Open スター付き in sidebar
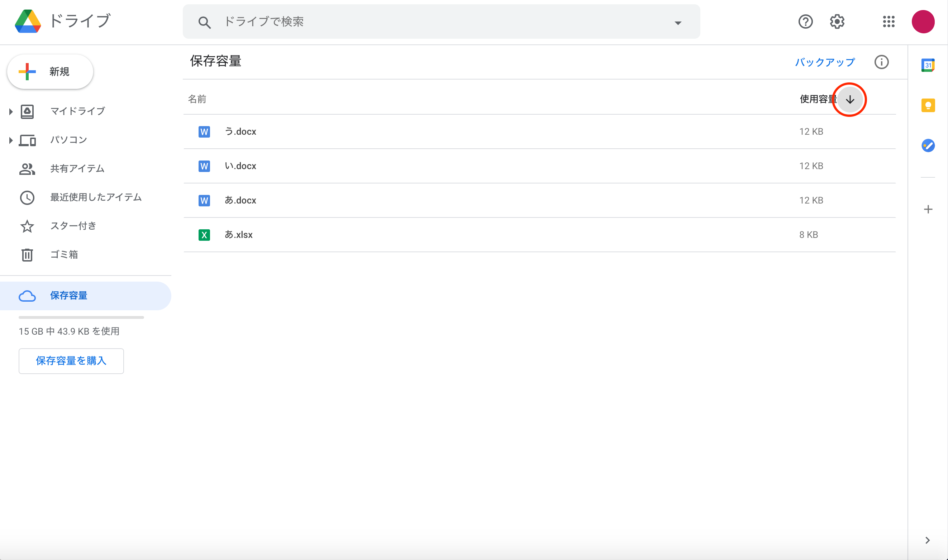 [73, 226]
